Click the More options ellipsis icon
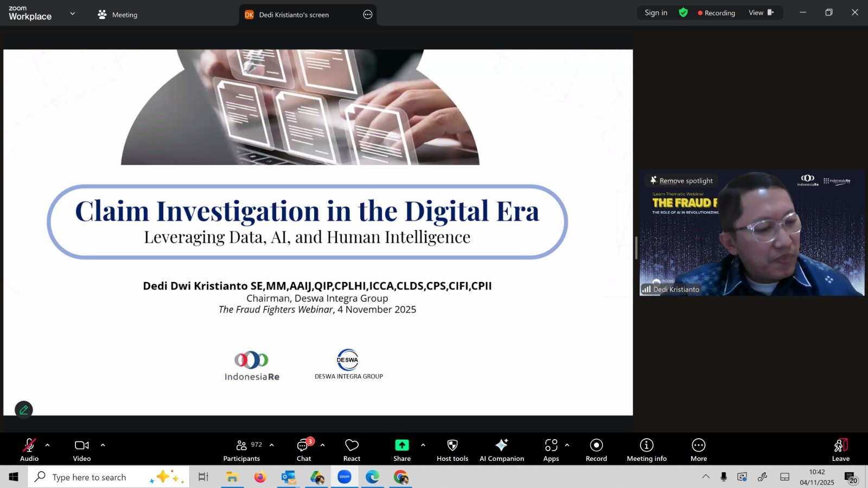The image size is (868, 488). 698,445
